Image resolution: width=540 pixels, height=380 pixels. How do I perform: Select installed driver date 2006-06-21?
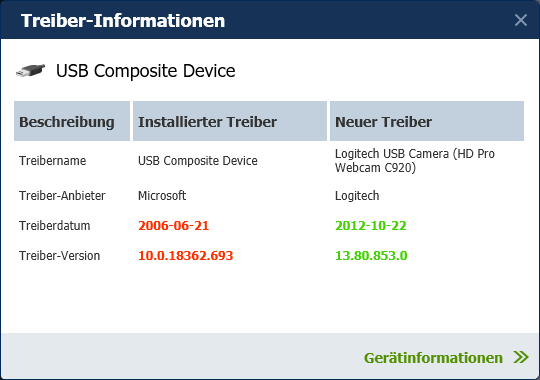(x=174, y=226)
